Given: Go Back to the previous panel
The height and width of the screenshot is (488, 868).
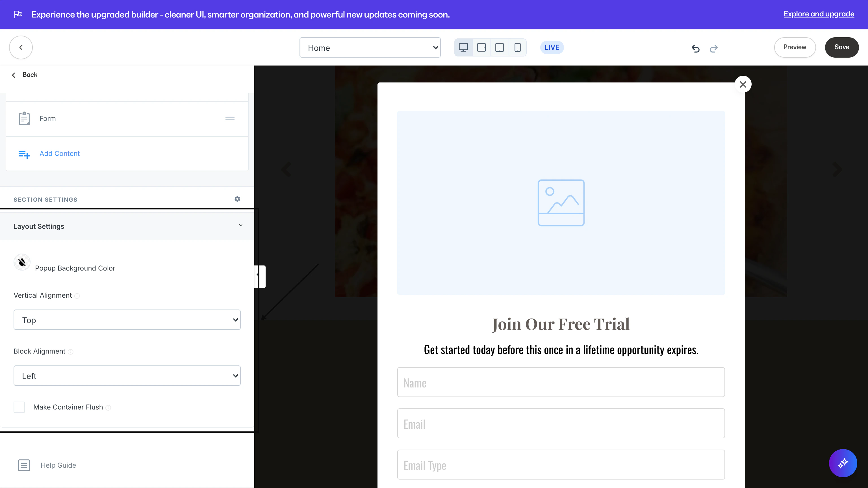Looking at the screenshot, I should pyautogui.click(x=25, y=75).
